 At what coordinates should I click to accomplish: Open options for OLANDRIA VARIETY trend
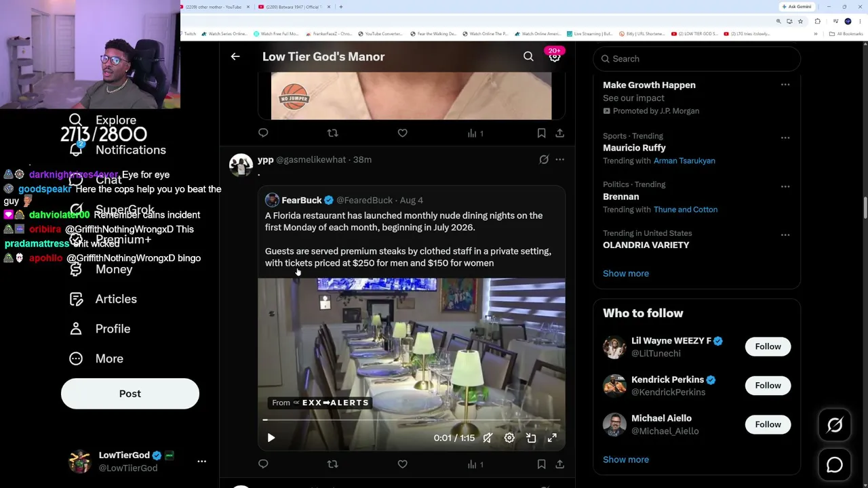coord(785,235)
